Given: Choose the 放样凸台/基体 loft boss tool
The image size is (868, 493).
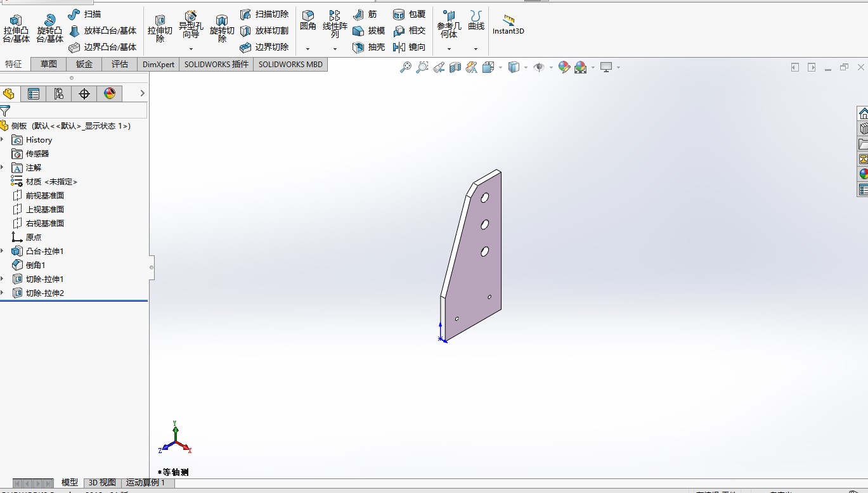Looking at the screenshot, I should [102, 30].
